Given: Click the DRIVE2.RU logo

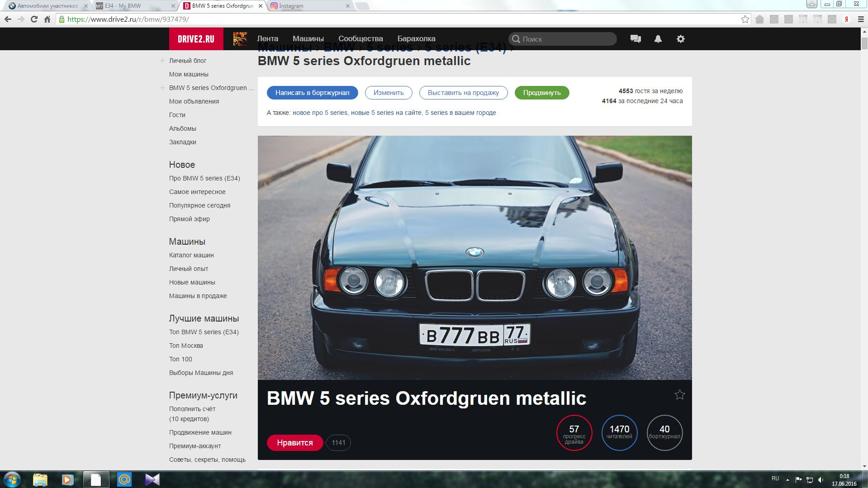Looking at the screenshot, I should point(196,39).
